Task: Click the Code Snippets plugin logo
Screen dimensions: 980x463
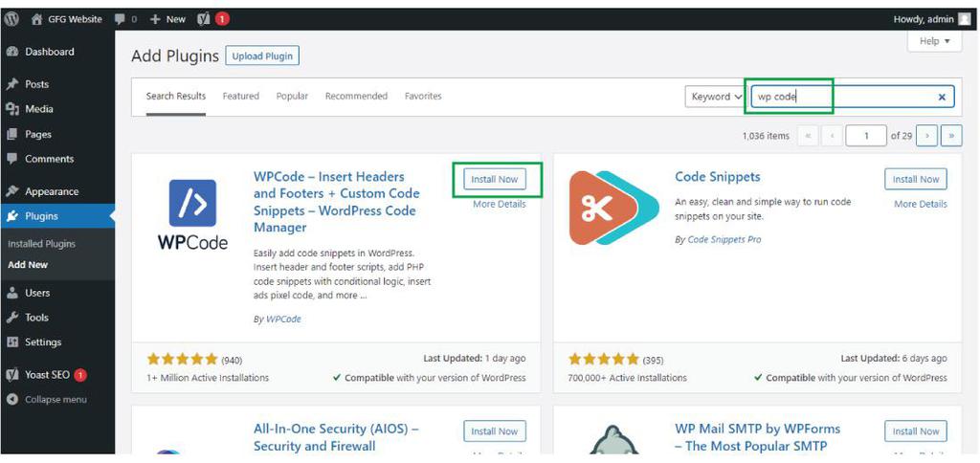Action: click(613, 209)
